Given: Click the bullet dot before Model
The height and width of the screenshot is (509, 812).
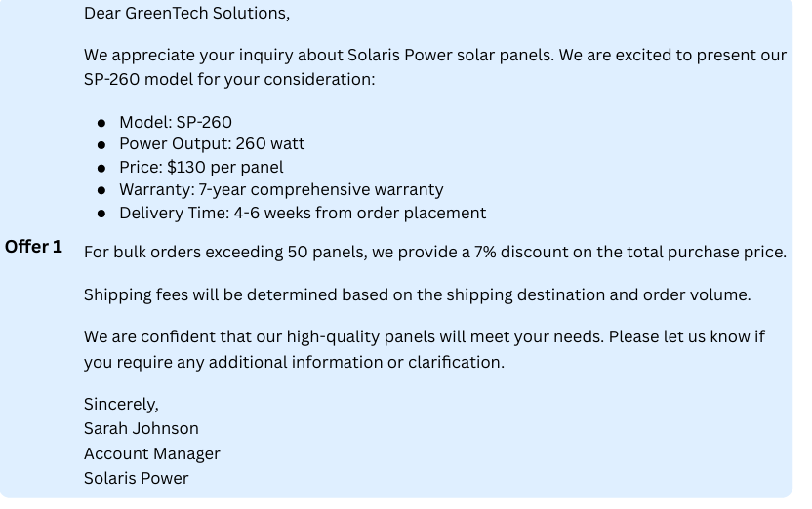Looking at the screenshot, I should coord(101,123).
